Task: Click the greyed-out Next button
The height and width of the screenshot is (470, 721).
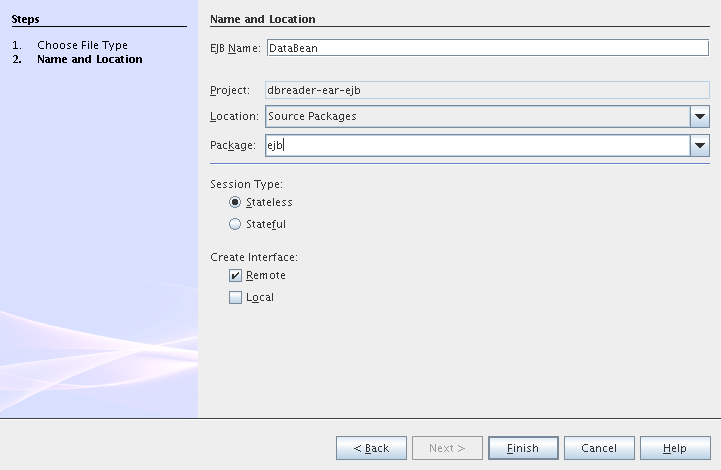Action: pos(447,448)
